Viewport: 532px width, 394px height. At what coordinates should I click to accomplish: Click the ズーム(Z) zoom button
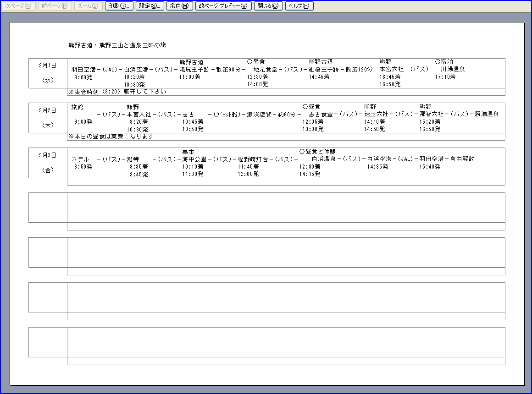click(x=88, y=5)
